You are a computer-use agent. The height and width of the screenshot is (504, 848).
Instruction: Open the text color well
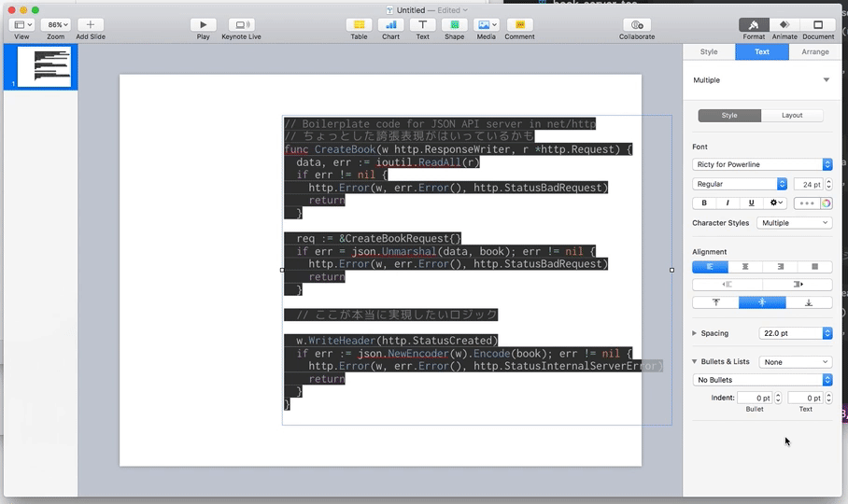pos(807,203)
